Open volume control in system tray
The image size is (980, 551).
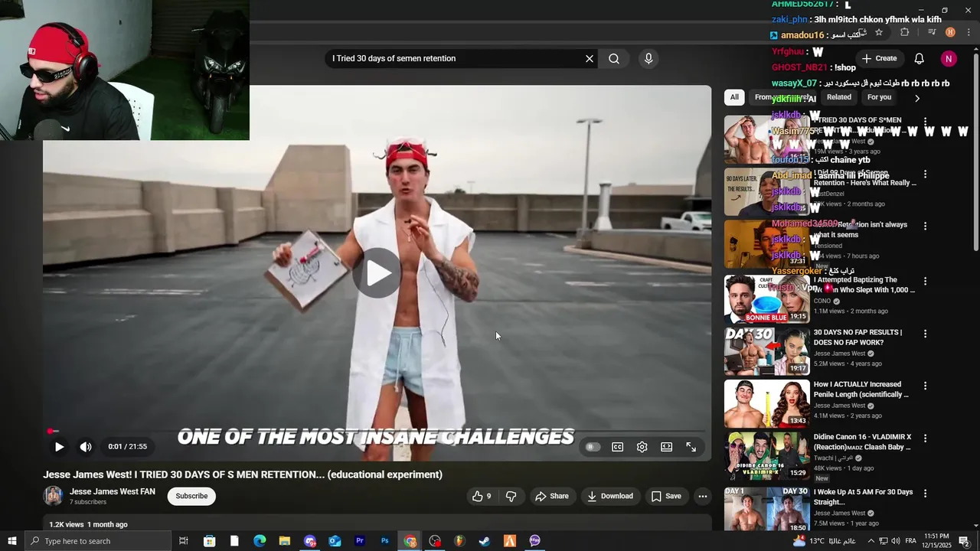[x=896, y=541]
